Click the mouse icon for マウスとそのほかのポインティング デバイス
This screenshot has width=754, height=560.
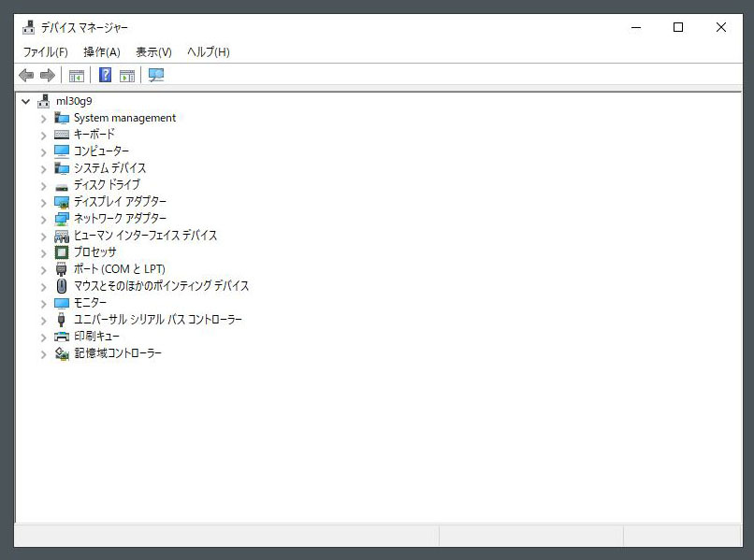point(62,286)
